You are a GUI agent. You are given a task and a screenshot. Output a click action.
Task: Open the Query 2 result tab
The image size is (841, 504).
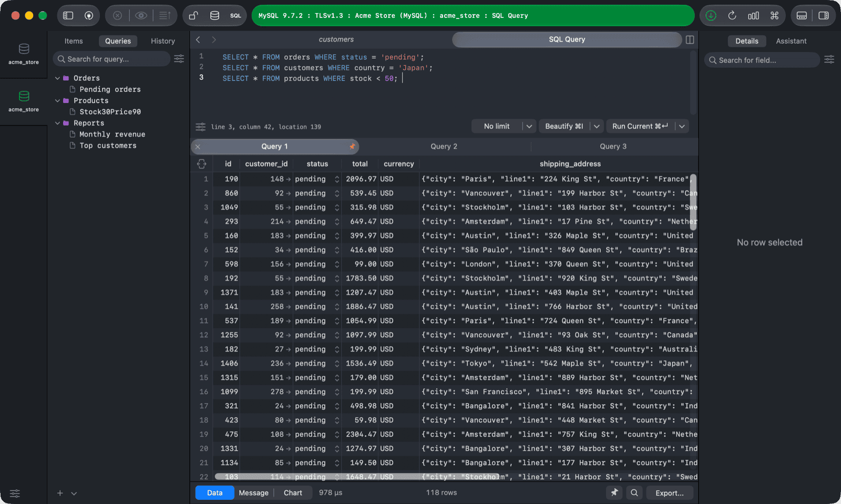(444, 147)
